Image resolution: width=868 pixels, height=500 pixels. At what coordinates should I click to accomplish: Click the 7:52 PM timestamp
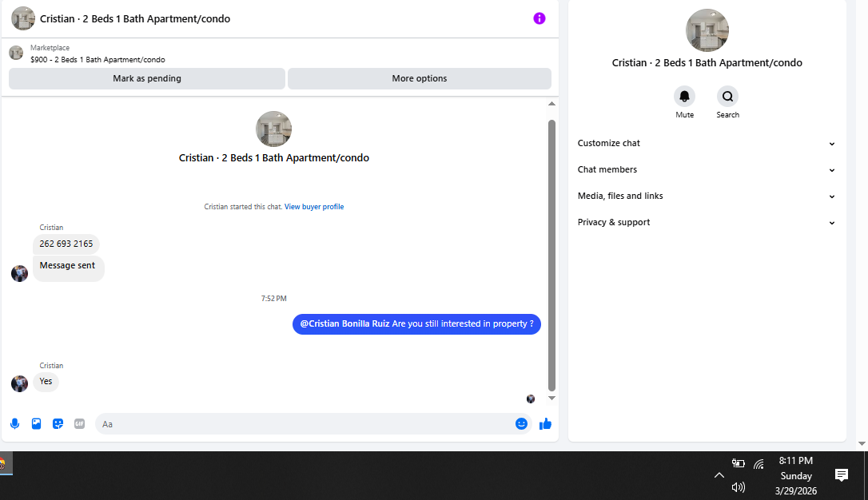click(273, 299)
